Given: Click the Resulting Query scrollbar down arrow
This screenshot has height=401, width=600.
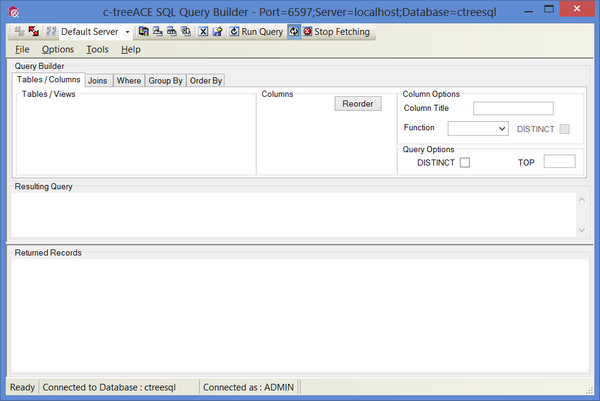Looking at the screenshot, I should [582, 230].
